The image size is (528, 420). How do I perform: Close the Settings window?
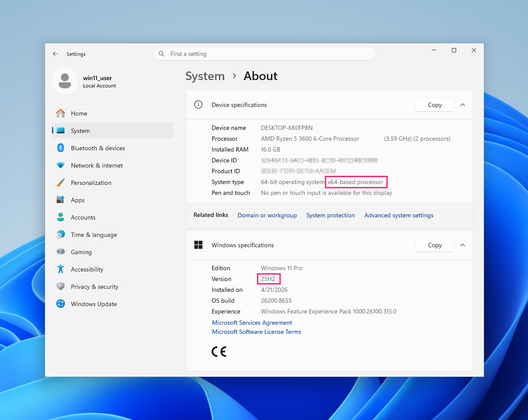[x=474, y=50]
